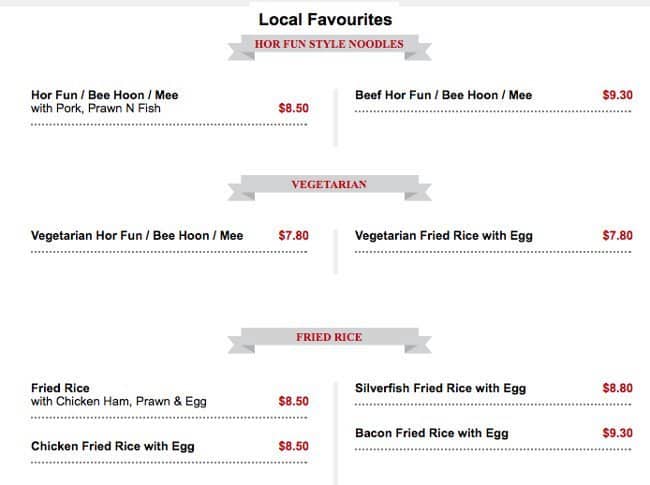Image resolution: width=650 pixels, height=485 pixels.
Task: Click 'with Pork, Prawn N Fish' description
Action: [x=96, y=108]
